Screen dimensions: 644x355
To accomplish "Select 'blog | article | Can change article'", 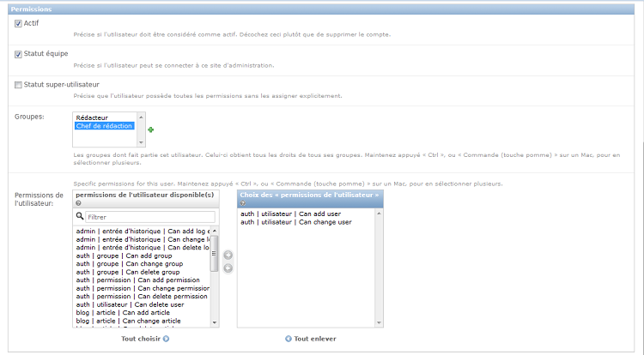I will (143, 321).
